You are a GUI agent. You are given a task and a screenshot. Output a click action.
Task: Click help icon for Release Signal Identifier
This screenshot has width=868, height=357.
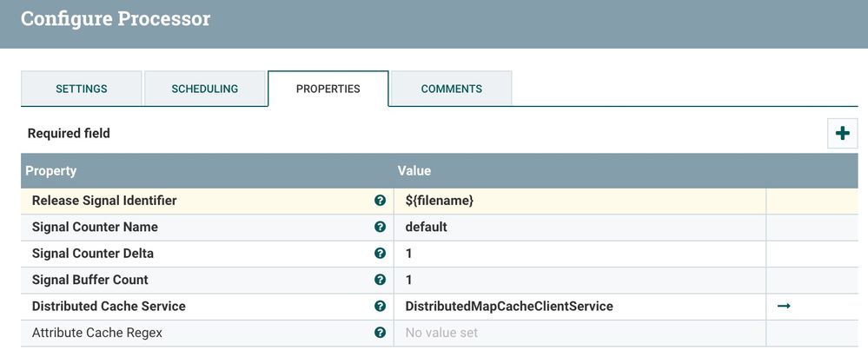(380, 201)
